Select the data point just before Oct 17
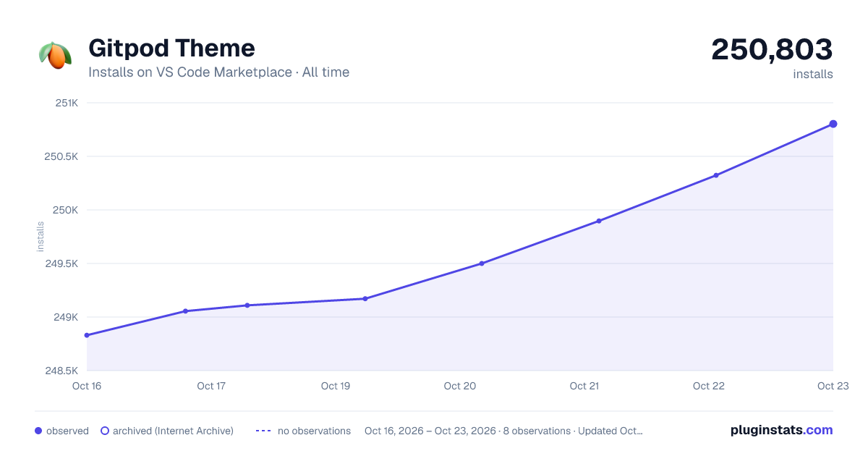Image resolution: width=868 pixels, height=456 pixels. click(x=186, y=311)
